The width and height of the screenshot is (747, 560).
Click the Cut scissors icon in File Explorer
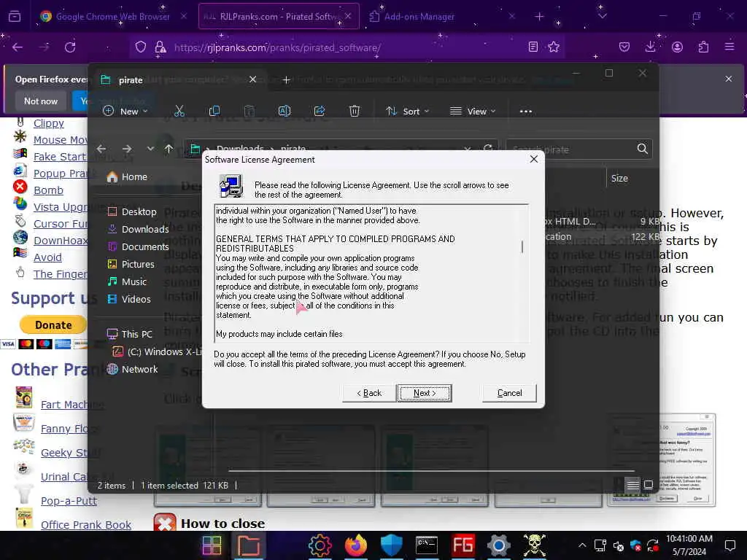179,112
